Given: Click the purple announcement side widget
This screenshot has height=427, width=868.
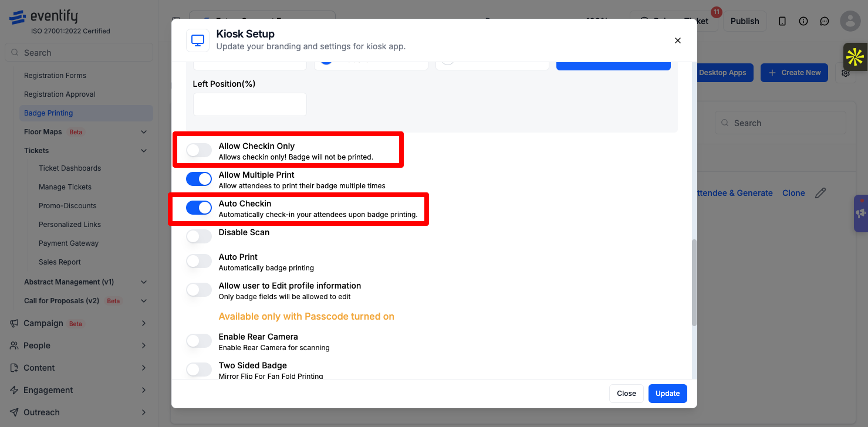Looking at the screenshot, I should 861,213.
